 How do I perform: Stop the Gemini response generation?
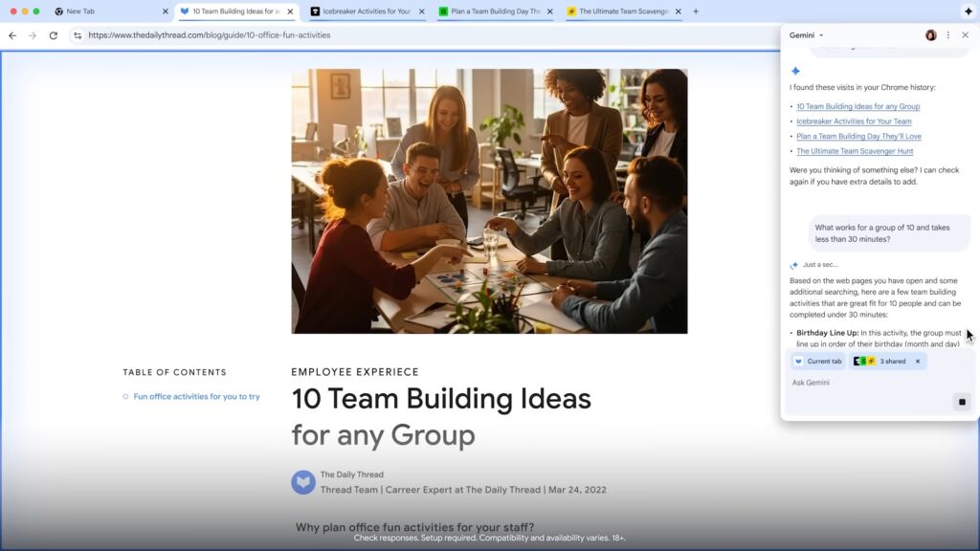click(961, 402)
